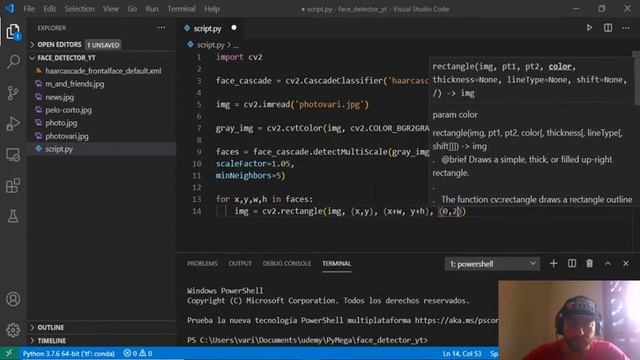Open editor More Actions ellipsis
The image size is (640, 360).
(626, 28)
